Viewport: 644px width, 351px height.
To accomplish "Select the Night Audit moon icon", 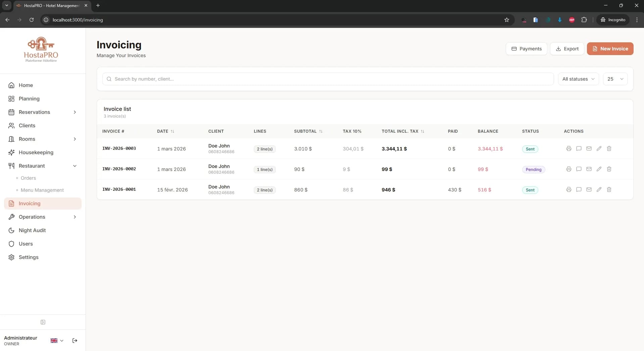I will tap(11, 230).
